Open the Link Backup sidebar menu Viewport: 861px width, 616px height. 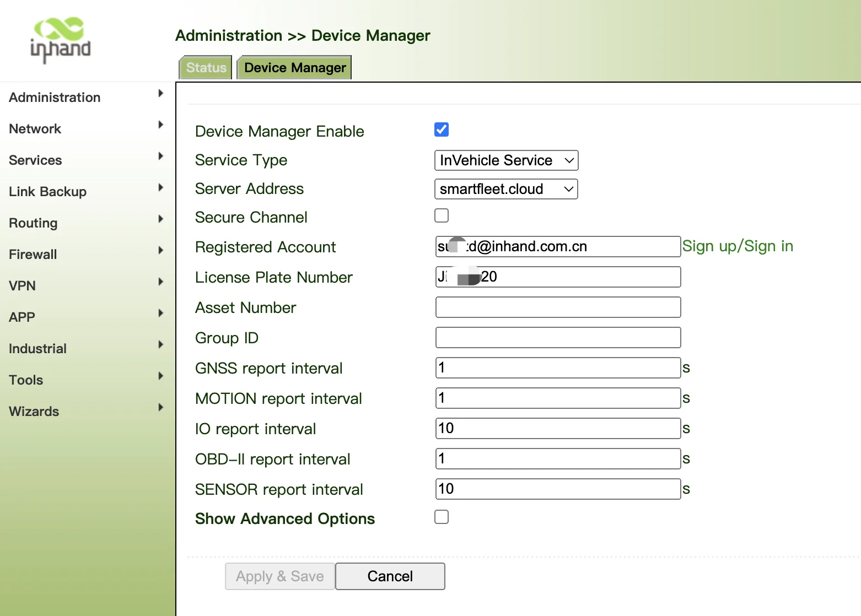(x=48, y=192)
